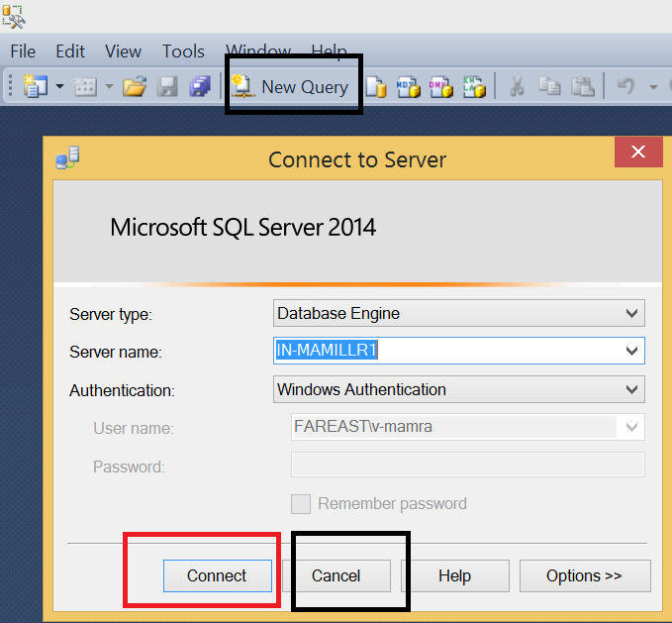
Task: Click the Copy icon in toolbar
Action: tap(549, 86)
